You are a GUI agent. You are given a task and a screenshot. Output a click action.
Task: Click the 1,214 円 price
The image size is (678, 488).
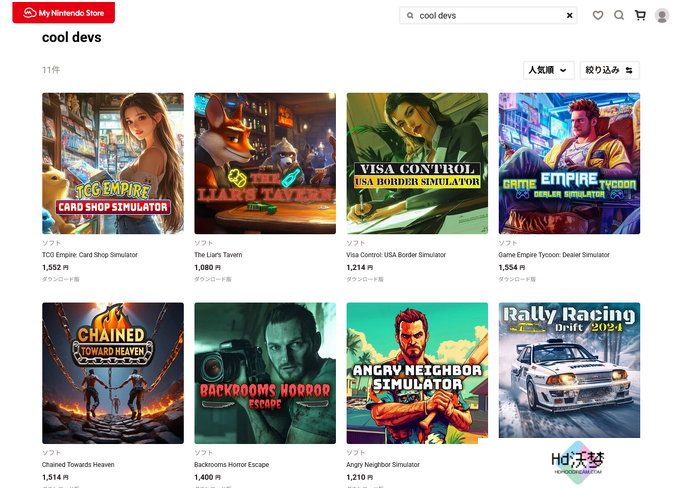(x=360, y=268)
